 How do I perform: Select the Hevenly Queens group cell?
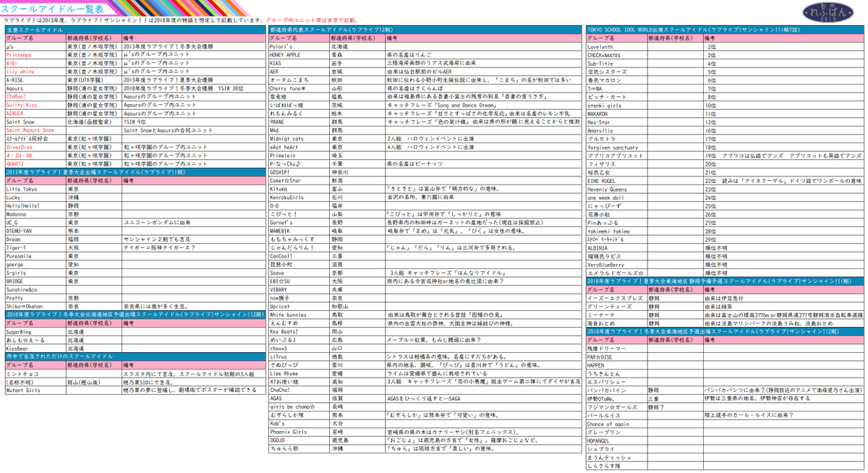coord(616,189)
